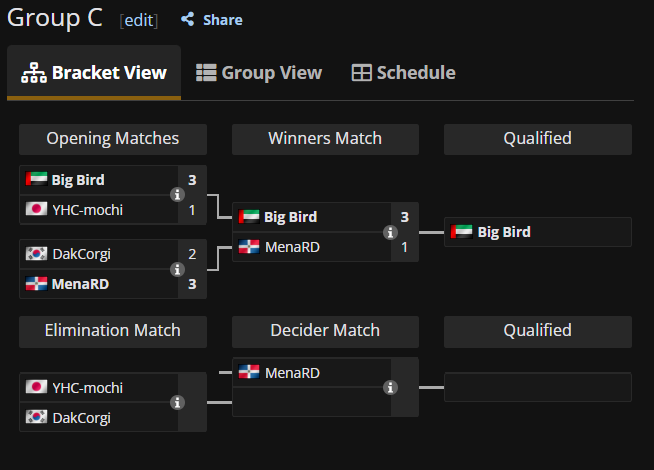Viewport: 654px width, 470px height.
Task: Open info icon for Big Bird vs YHC-mochi match
Action: pyautogui.click(x=177, y=195)
